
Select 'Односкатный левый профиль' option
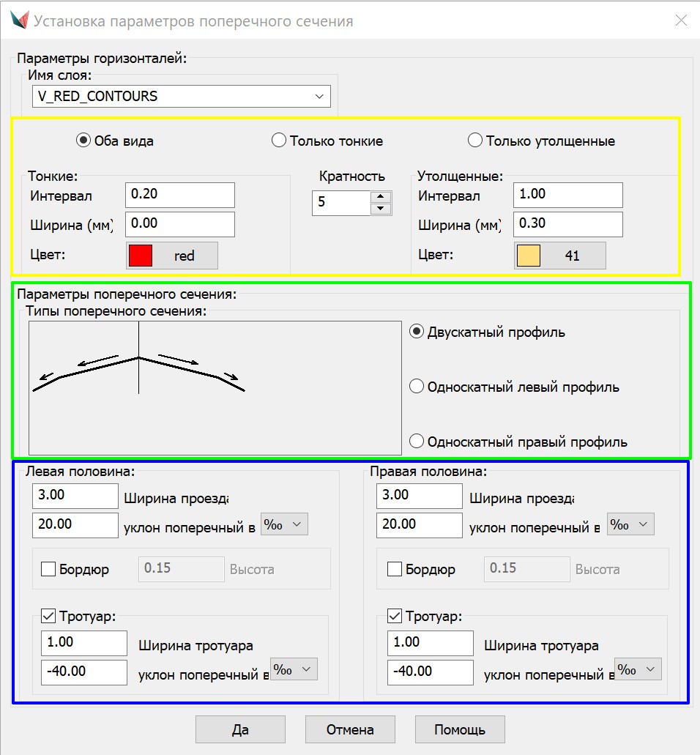417,387
